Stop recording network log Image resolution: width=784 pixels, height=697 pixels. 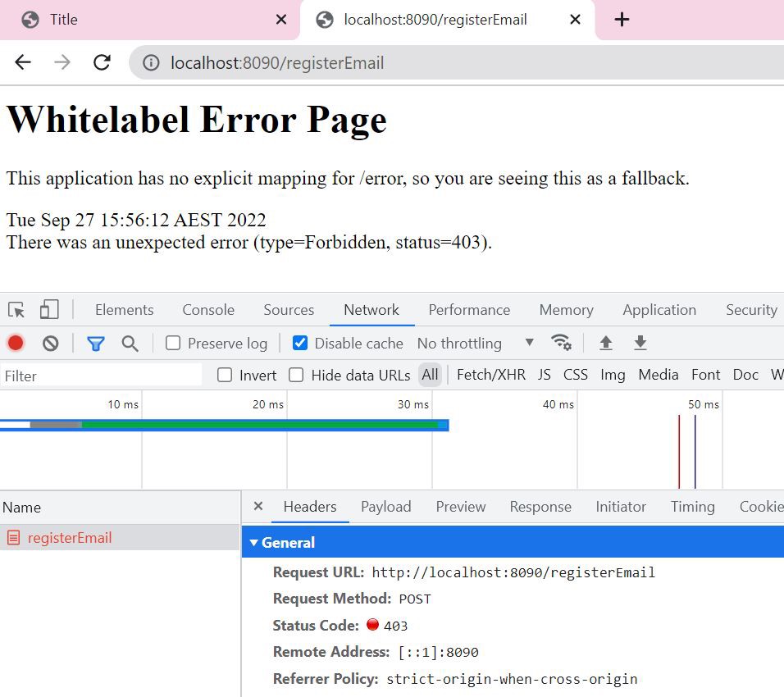[16, 343]
